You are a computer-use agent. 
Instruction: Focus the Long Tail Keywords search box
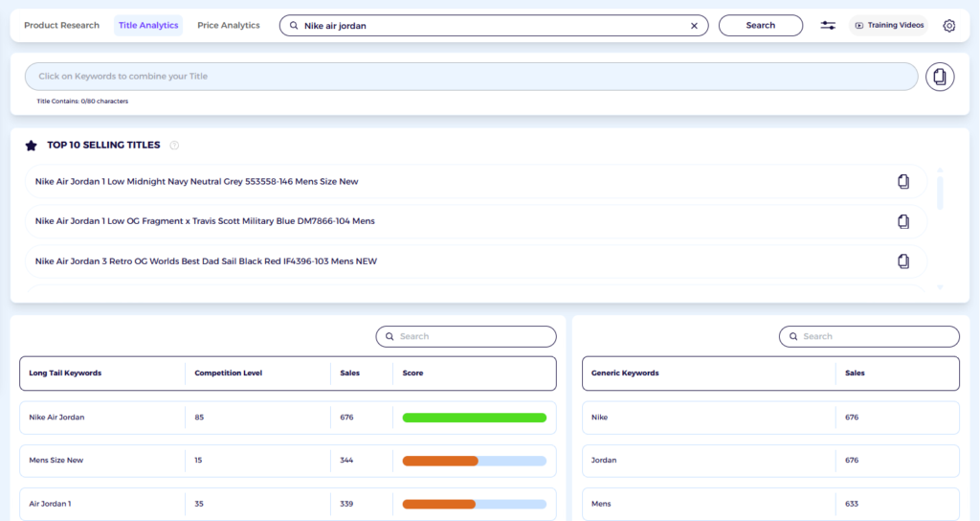click(466, 336)
